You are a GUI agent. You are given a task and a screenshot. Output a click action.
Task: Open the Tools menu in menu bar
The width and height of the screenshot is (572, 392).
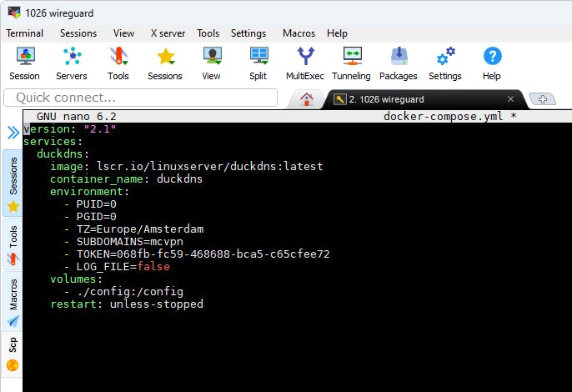pyautogui.click(x=208, y=33)
